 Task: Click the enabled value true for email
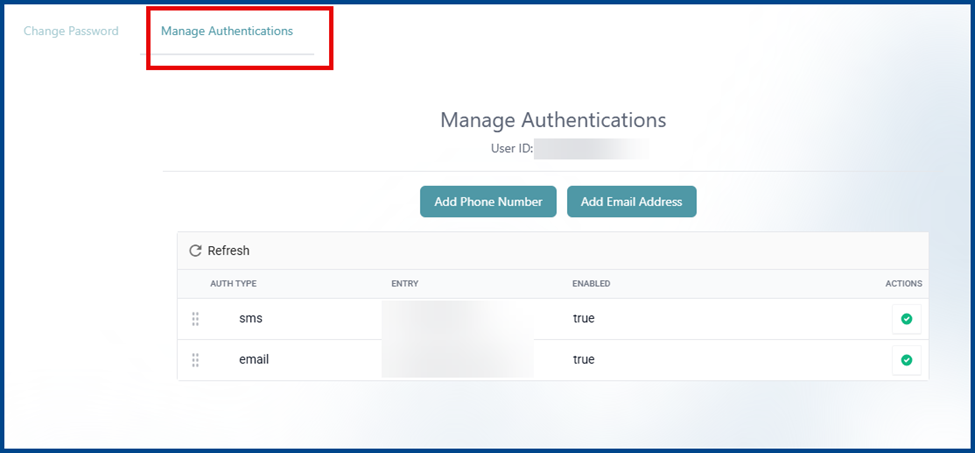pos(583,360)
